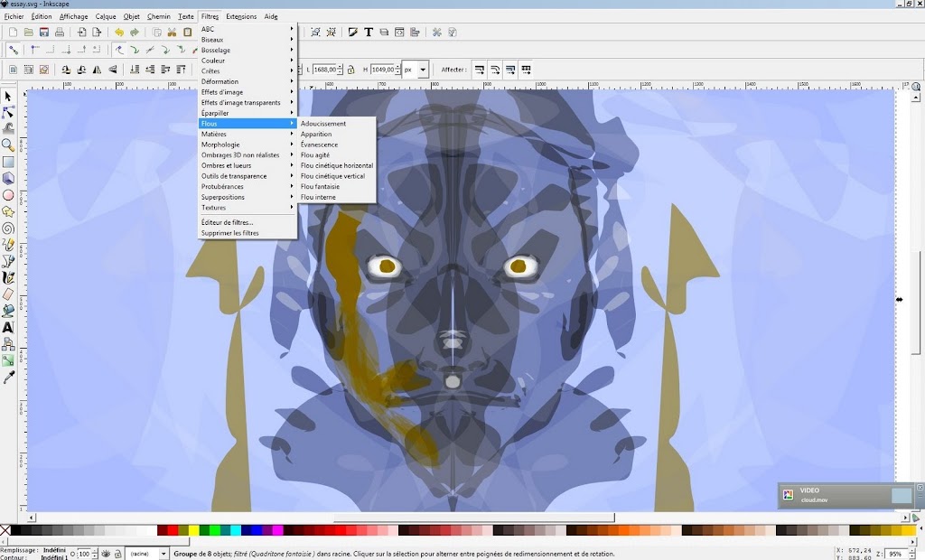Open Text and Font dialog icon

point(369,32)
